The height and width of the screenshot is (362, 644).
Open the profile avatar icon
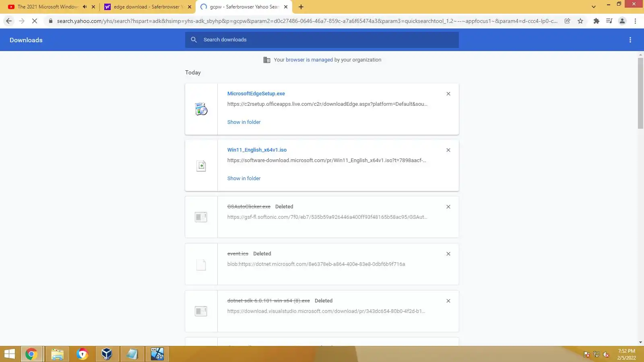point(622,21)
